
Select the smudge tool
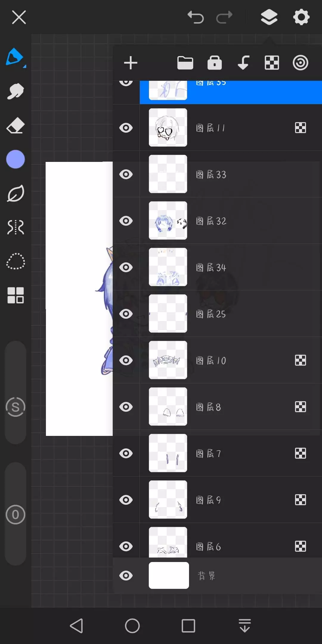pyautogui.click(x=16, y=91)
